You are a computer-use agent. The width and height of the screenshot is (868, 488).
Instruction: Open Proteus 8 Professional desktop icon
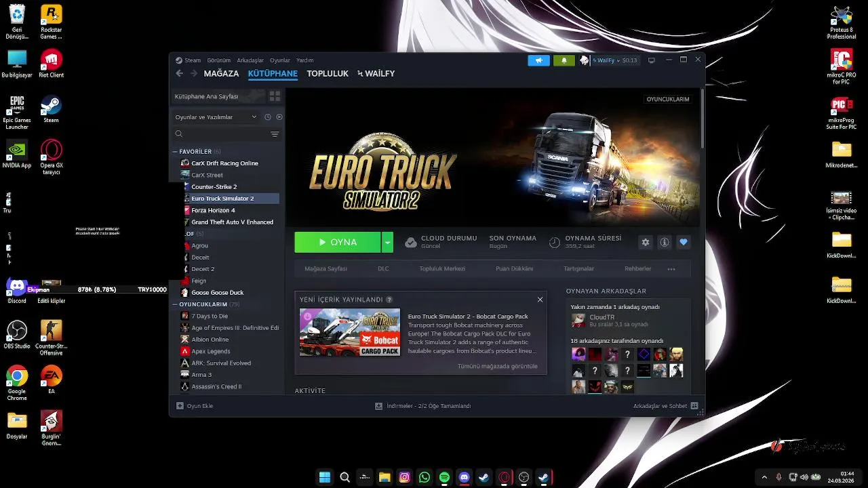[x=842, y=22]
